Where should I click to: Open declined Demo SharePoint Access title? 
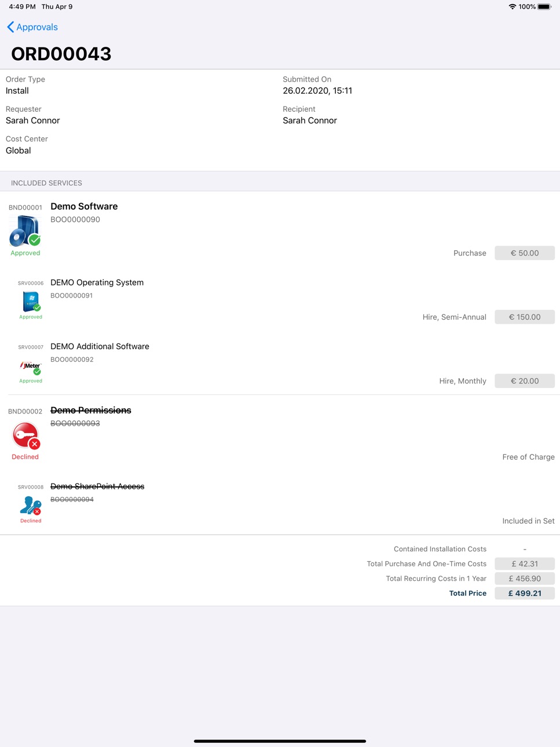coord(97,486)
